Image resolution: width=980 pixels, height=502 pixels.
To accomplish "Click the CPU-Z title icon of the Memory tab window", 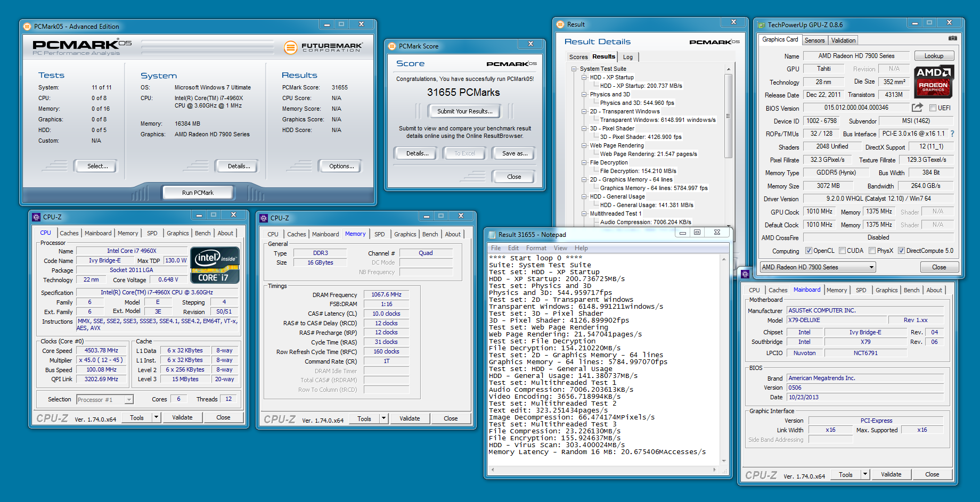I will pyautogui.click(x=264, y=218).
